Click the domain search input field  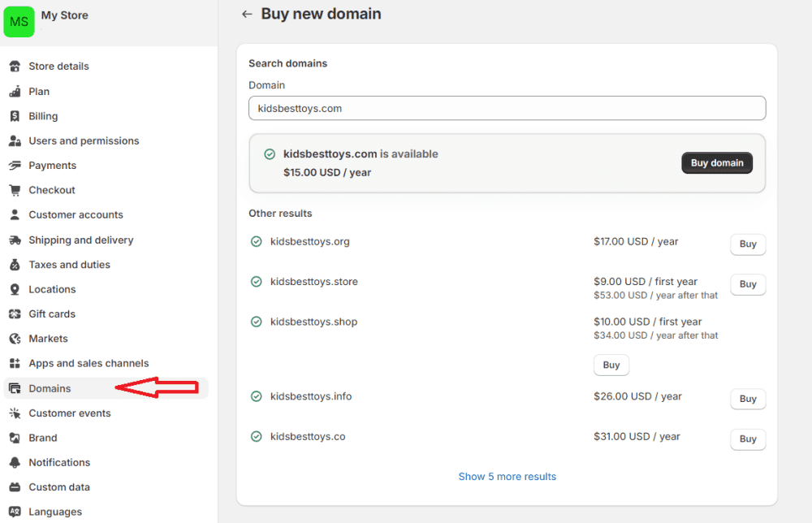(x=507, y=107)
